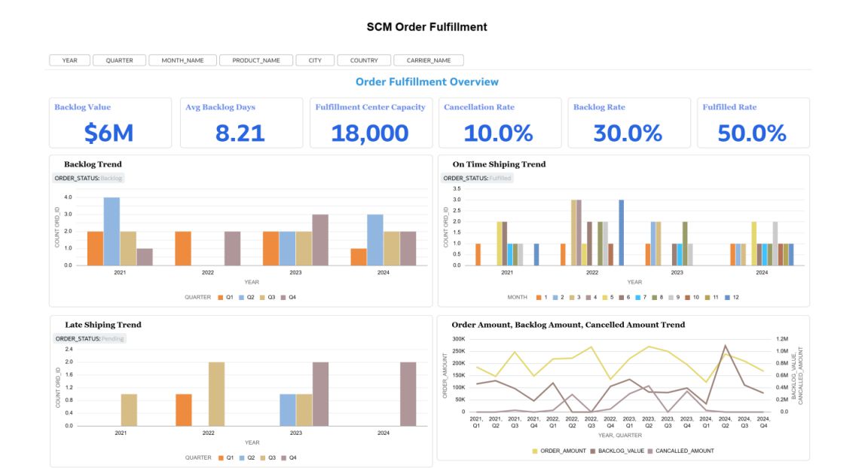Select the Avg Backlog Days 8.21 tile
This screenshot has width=868, height=468.
(x=240, y=123)
